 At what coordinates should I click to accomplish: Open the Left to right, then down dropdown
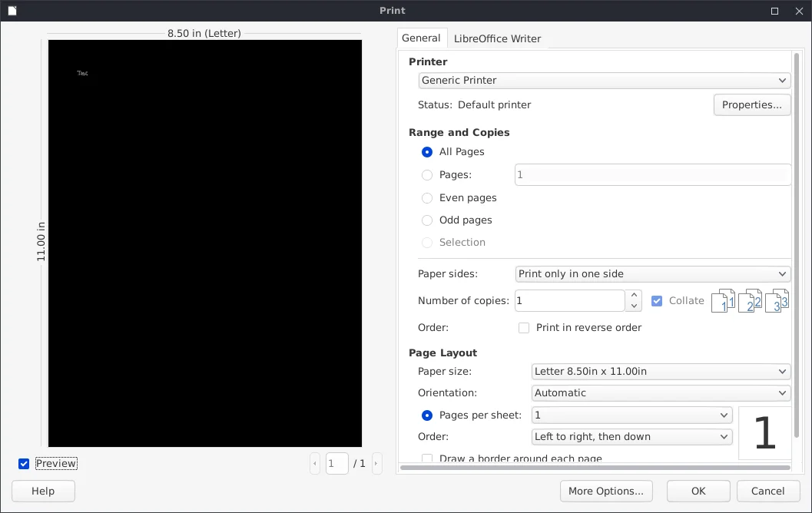point(631,437)
